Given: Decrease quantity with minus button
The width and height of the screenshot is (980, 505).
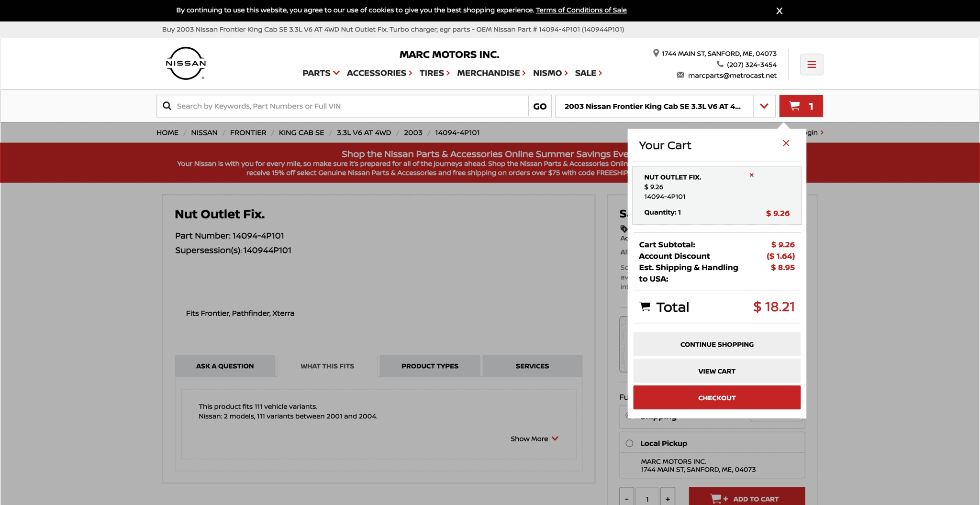Looking at the screenshot, I should coord(627,497).
